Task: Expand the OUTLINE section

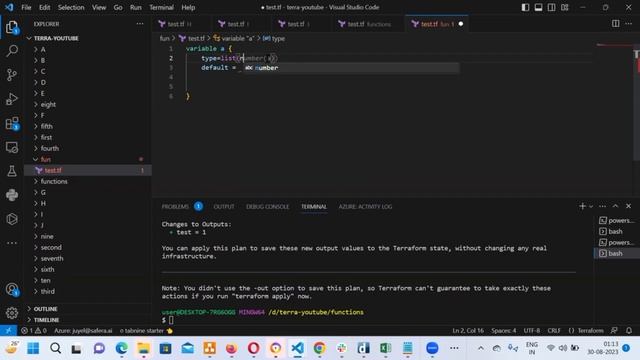Action: 45,309
